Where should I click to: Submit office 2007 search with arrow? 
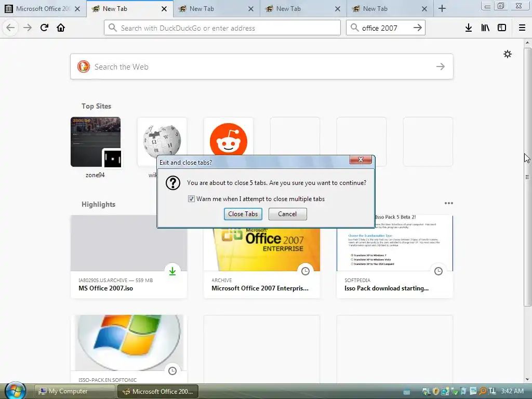point(418,28)
